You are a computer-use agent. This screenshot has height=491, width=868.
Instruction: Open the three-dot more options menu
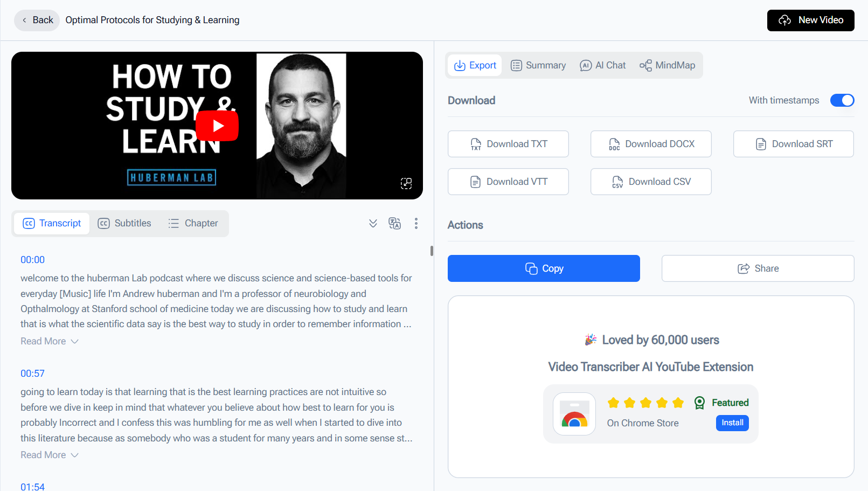[416, 224]
